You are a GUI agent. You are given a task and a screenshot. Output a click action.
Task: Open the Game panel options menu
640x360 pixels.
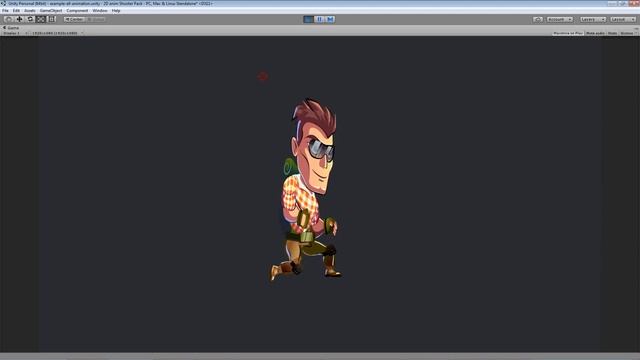point(636,28)
